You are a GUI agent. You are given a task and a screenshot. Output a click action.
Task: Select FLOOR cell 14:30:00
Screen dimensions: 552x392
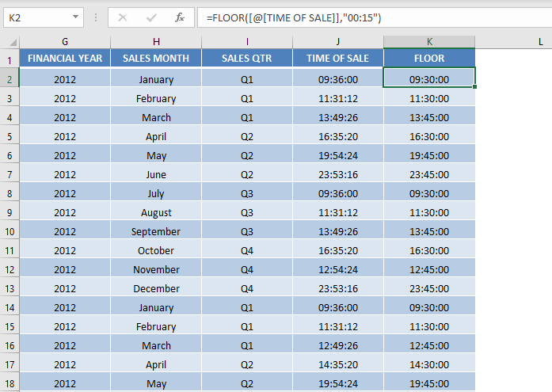[429, 363]
